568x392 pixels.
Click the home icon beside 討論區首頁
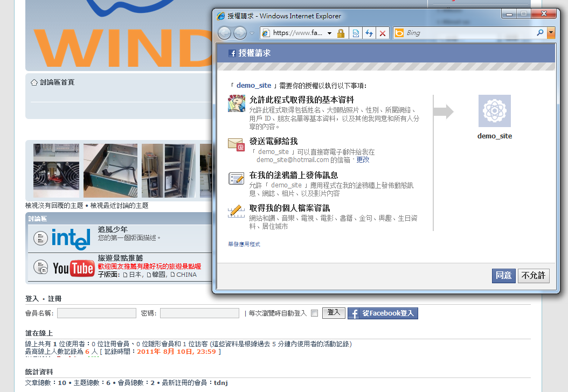coord(34,82)
